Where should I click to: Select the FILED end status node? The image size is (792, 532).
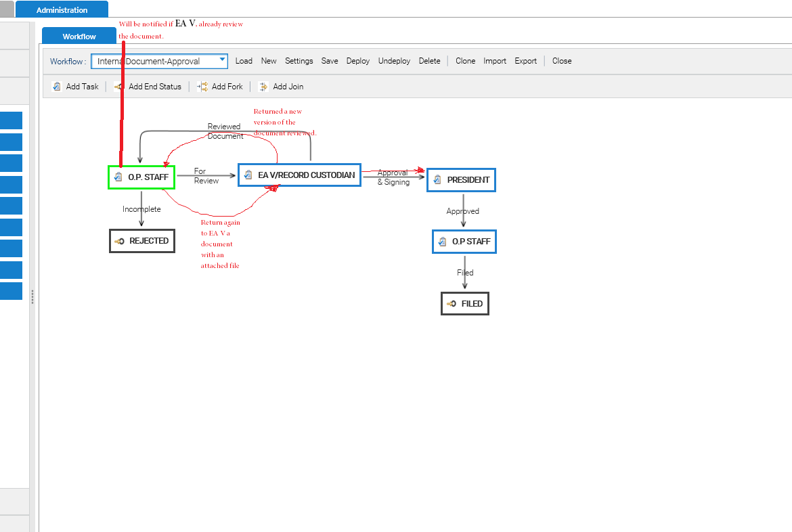click(x=464, y=304)
